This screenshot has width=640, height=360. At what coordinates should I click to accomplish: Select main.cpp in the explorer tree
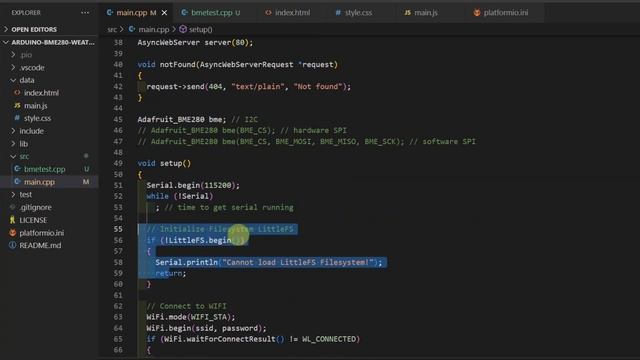click(x=39, y=182)
